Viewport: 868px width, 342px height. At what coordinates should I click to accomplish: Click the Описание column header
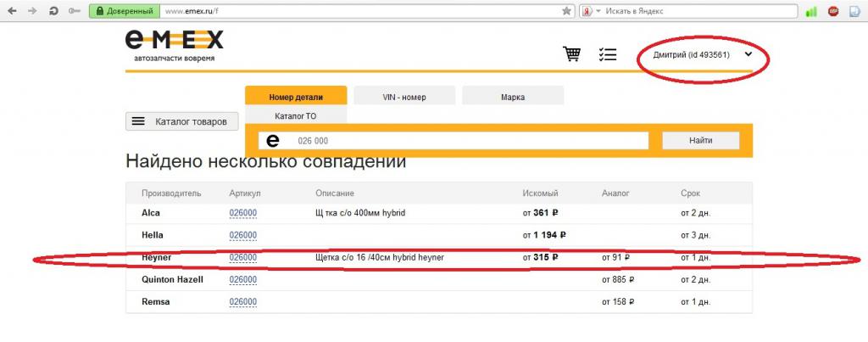[334, 193]
